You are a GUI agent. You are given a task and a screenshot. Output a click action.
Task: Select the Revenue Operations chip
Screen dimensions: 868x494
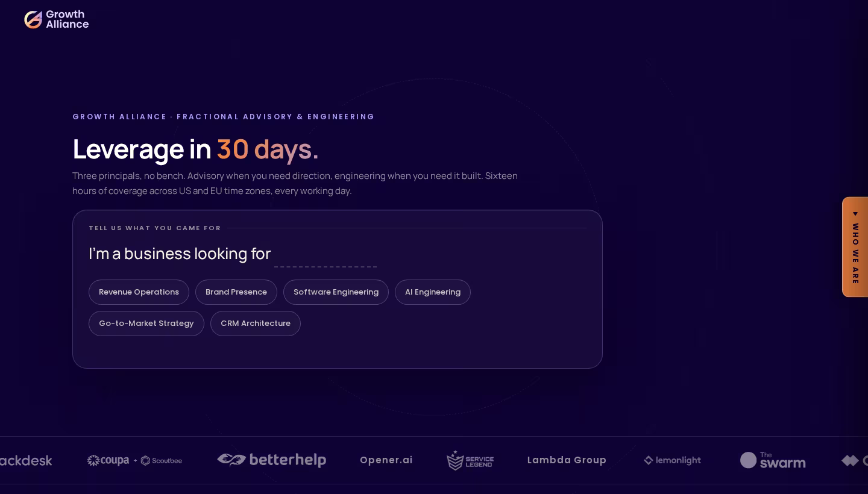139,292
